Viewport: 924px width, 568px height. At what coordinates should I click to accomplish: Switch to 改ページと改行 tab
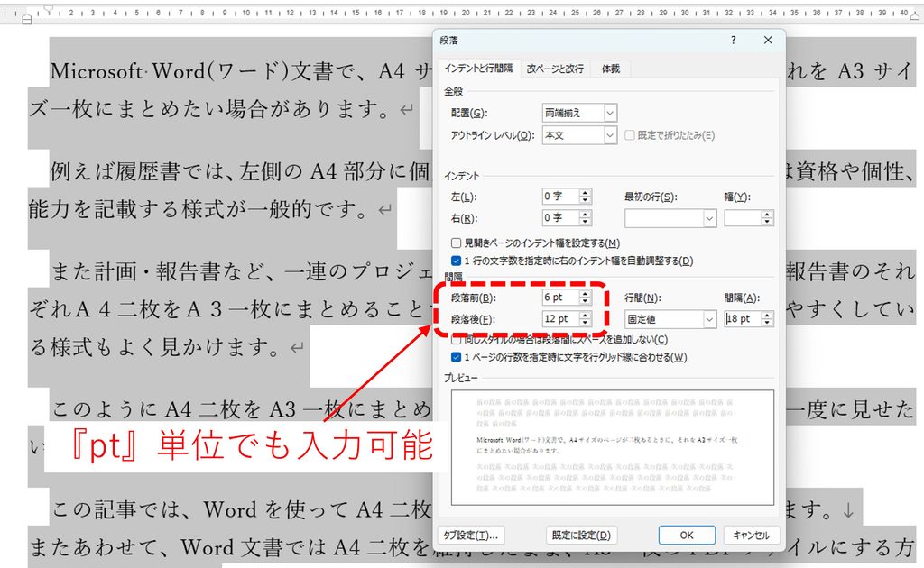(555, 69)
